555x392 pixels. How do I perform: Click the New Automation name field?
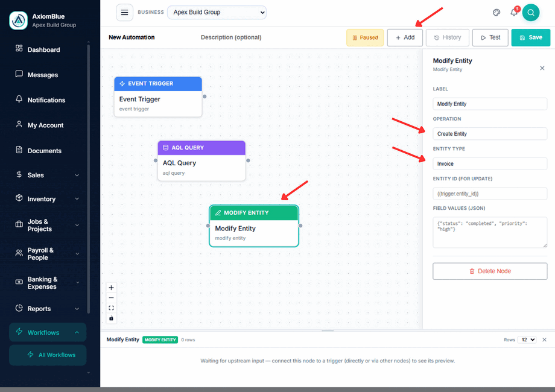pos(132,37)
